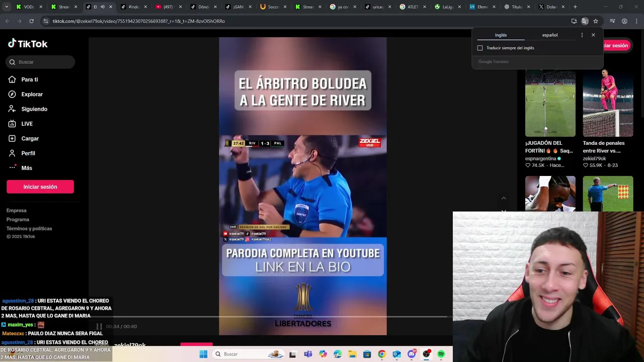Open OBS Studio from the taskbar
The height and width of the screenshot is (362, 644).
[426, 354]
